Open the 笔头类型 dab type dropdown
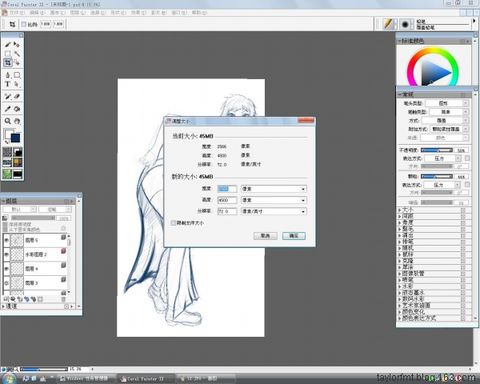Image resolution: width=480 pixels, height=384 pixels. coord(447,103)
